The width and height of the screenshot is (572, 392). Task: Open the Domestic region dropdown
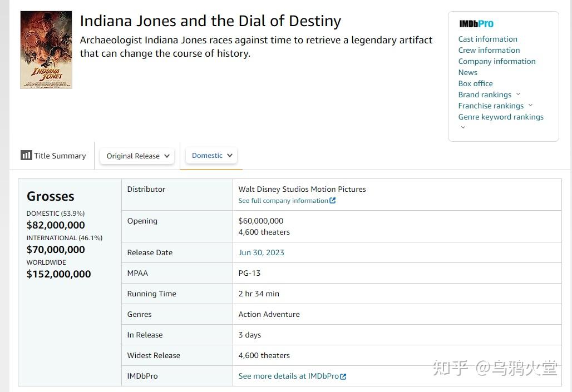point(211,156)
